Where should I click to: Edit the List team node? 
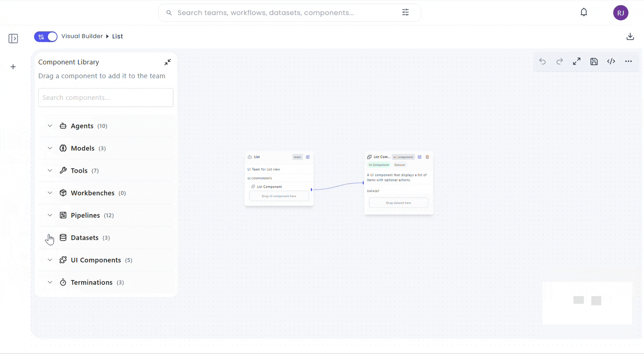click(x=308, y=157)
